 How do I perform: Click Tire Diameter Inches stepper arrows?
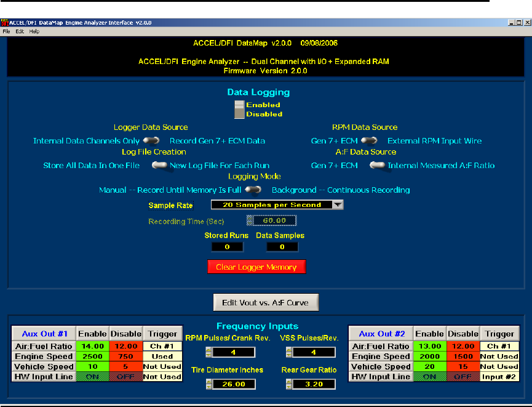point(208,384)
